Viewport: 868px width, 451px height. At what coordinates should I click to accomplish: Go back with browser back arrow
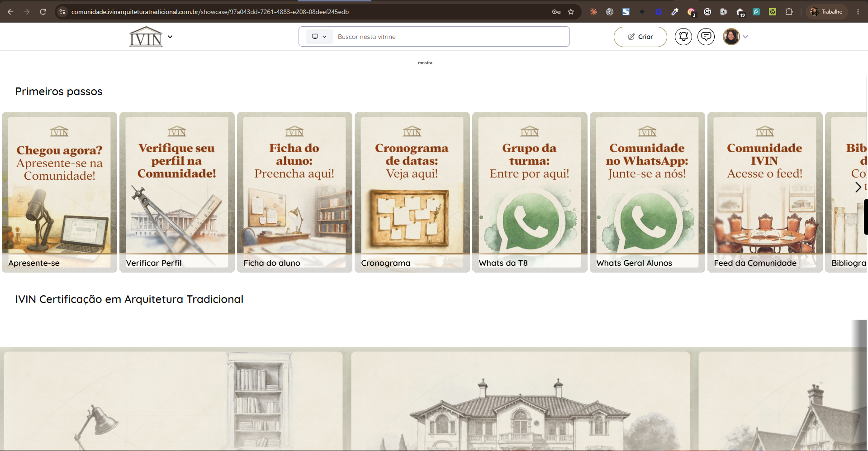point(10,12)
